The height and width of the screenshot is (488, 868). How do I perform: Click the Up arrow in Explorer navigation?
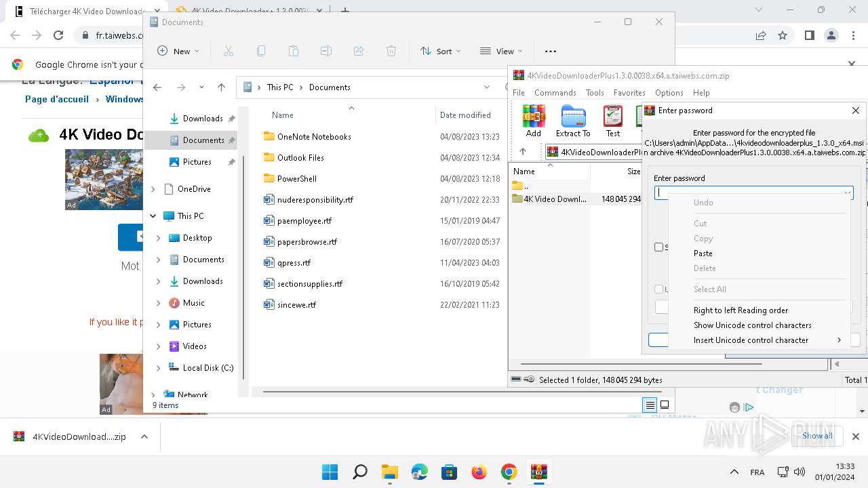tap(221, 87)
